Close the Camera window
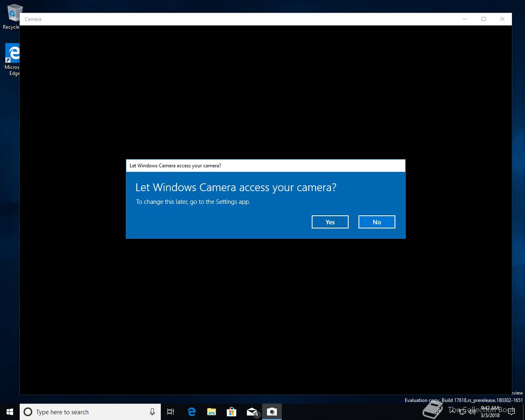Viewport: 525px width, 420px height. click(502, 19)
